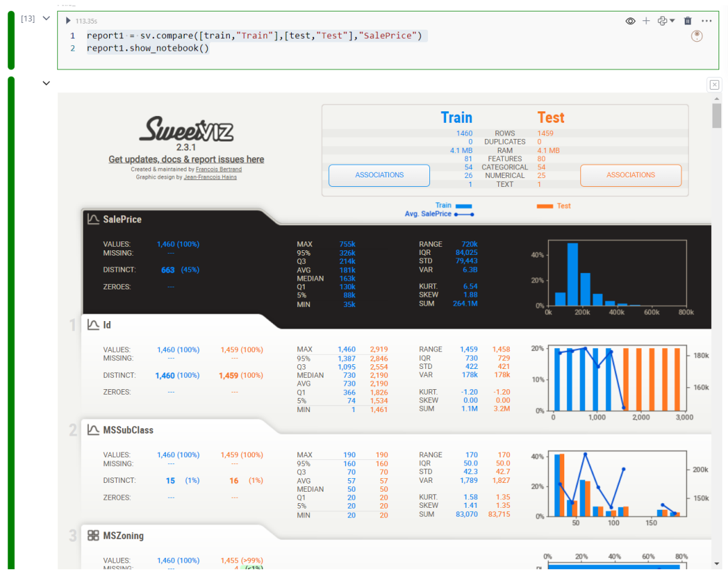Open the cell kernel options dropdown
This screenshot has width=728, height=576.
[x=666, y=21]
